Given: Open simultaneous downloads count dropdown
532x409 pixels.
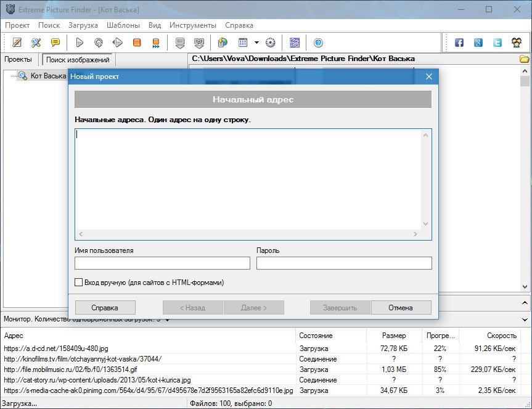Looking at the screenshot, I should click(167, 320).
